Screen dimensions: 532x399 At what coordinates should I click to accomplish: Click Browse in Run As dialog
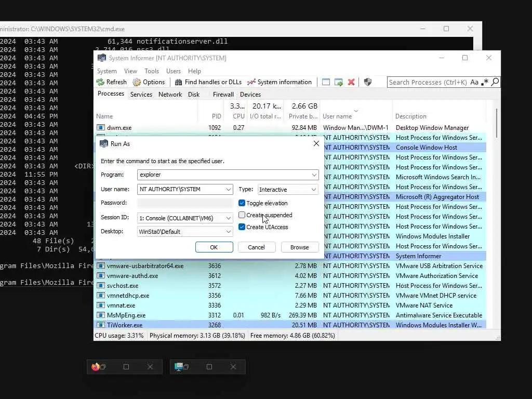pos(300,247)
